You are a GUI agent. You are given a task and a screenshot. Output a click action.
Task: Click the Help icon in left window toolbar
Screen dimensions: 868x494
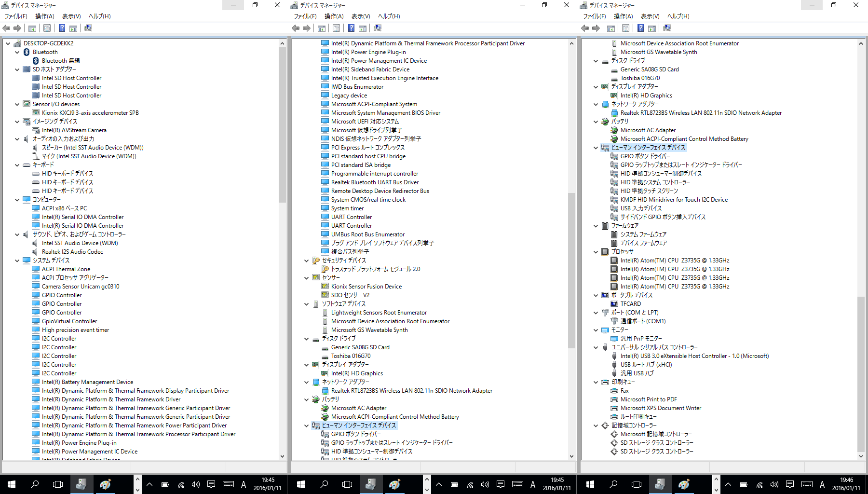click(62, 28)
